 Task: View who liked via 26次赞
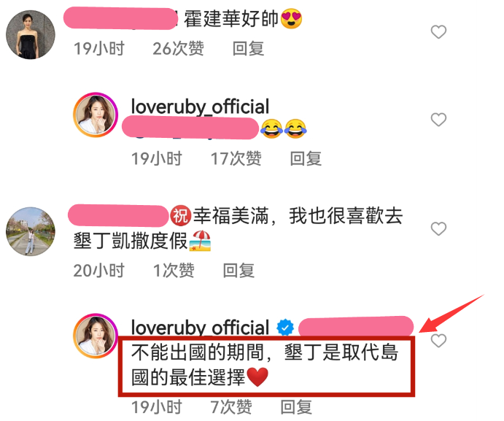178,49
